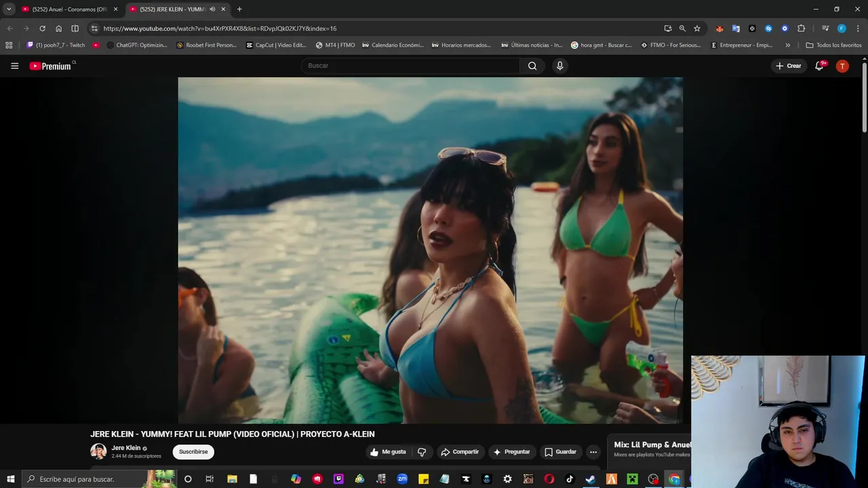Click the video player to pause

point(430,250)
